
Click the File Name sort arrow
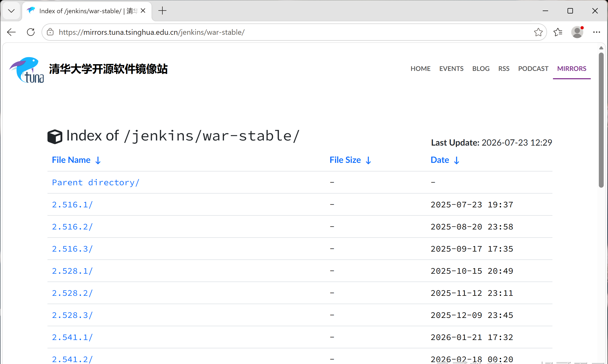pyautogui.click(x=98, y=160)
